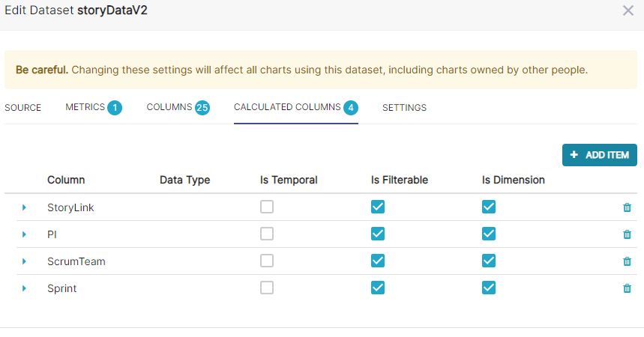This screenshot has width=644, height=337.
Task: Expand the Sprint row details
Action: coord(24,288)
